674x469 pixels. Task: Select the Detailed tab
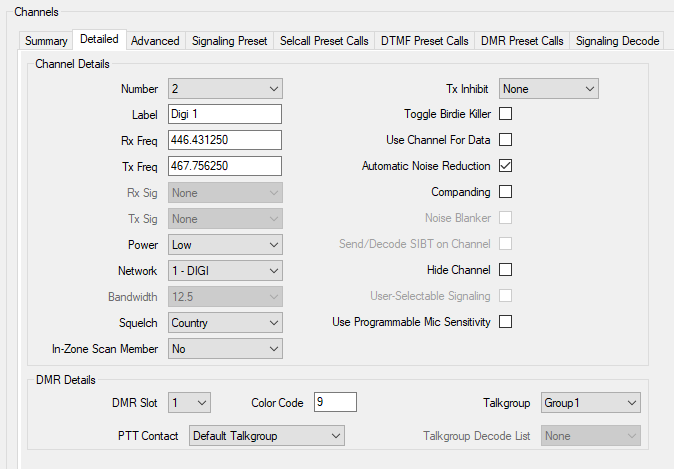click(99, 40)
